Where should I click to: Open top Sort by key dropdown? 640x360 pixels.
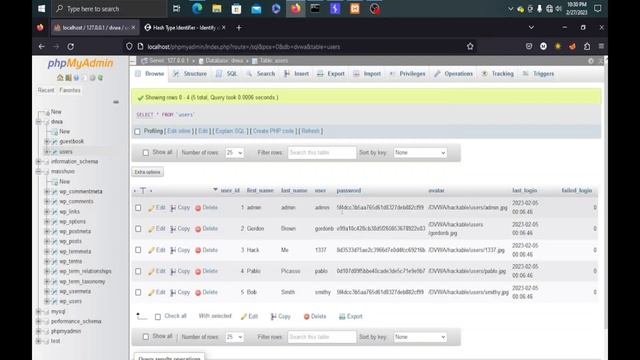420,153
